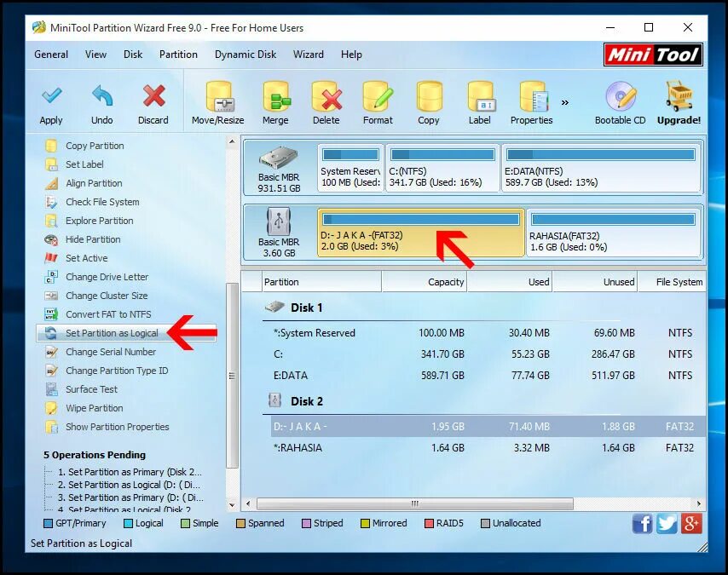The image size is (728, 575).
Task: Click the 3.60 GB USB disk icon
Action: click(x=279, y=221)
